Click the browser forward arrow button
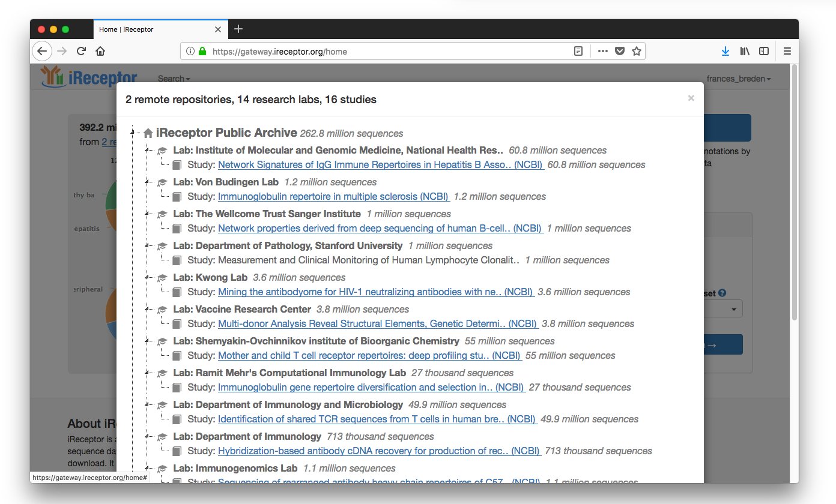This screenshot has width=836, height=504. pos(61,51)
